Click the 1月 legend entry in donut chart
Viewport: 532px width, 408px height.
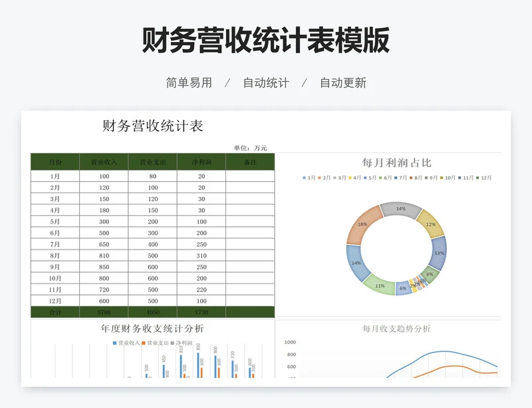309,178
